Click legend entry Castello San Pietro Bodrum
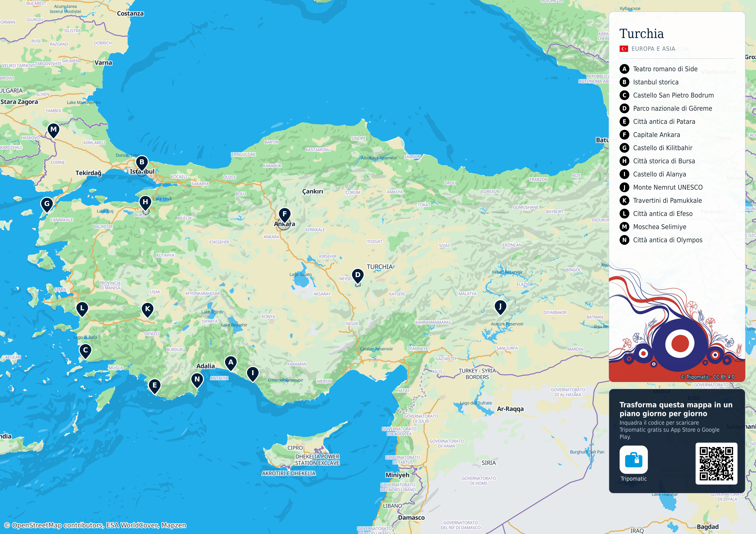Image resolution: width=756 pixels, height=534 pixels. coord(667,95)
